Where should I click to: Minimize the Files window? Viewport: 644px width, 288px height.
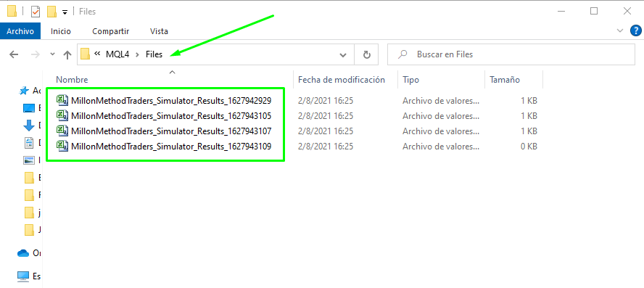(x=561, y=12)
